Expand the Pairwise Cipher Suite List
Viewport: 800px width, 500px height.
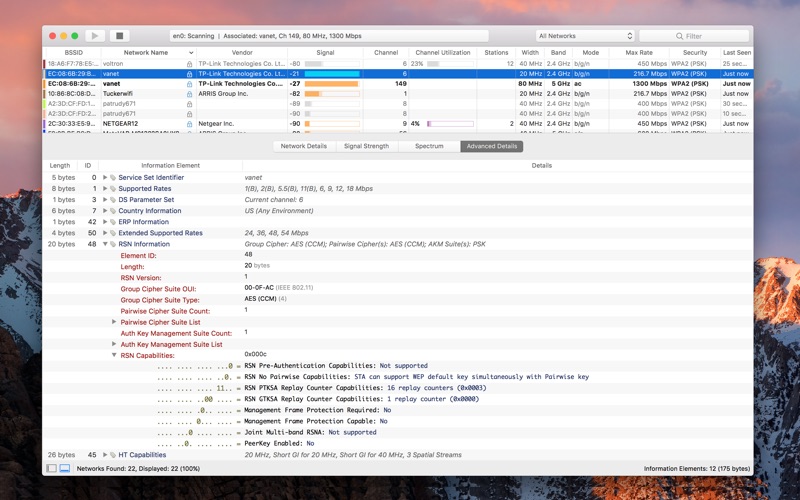(114, 322)
